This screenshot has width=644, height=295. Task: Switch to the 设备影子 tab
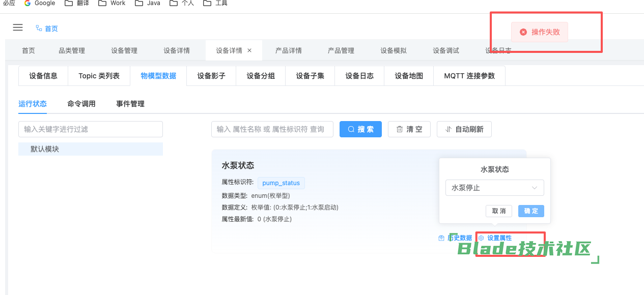point(211,76)
